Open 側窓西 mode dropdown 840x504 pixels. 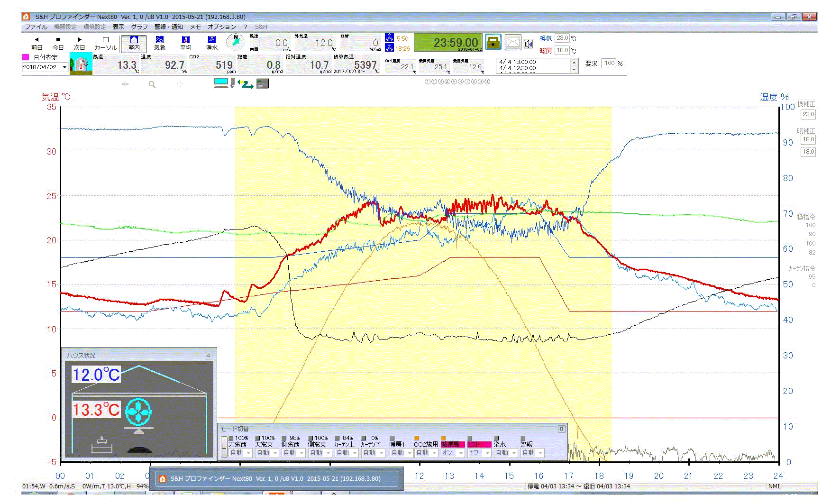(x=293, y=453)
